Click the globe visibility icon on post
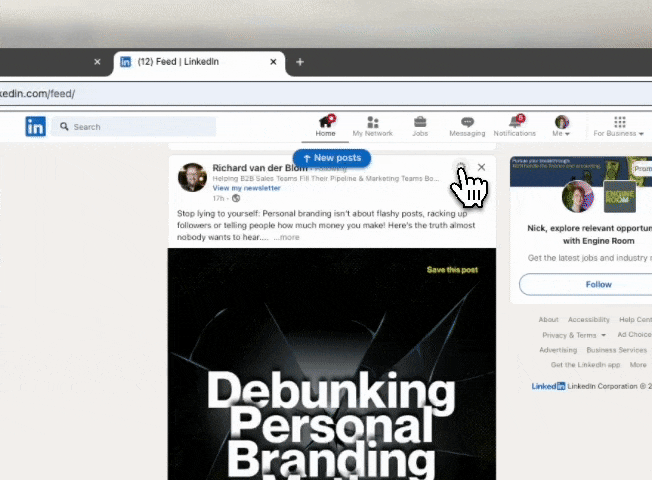The image size is (652, 480). (x=236, y=198)
